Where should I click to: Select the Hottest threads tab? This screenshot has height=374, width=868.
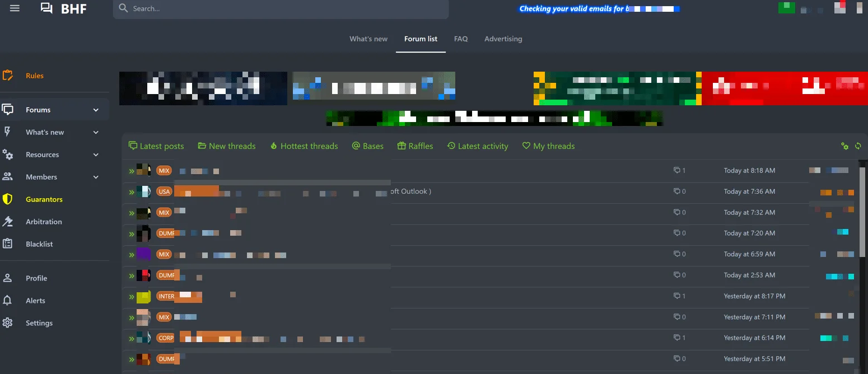pos(304,146)
